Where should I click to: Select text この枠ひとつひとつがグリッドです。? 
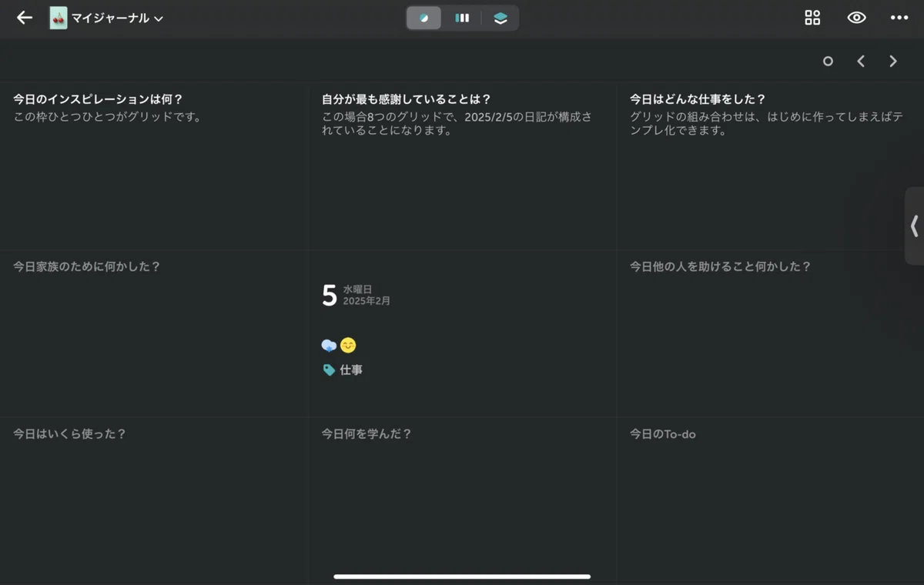point(107,118)
